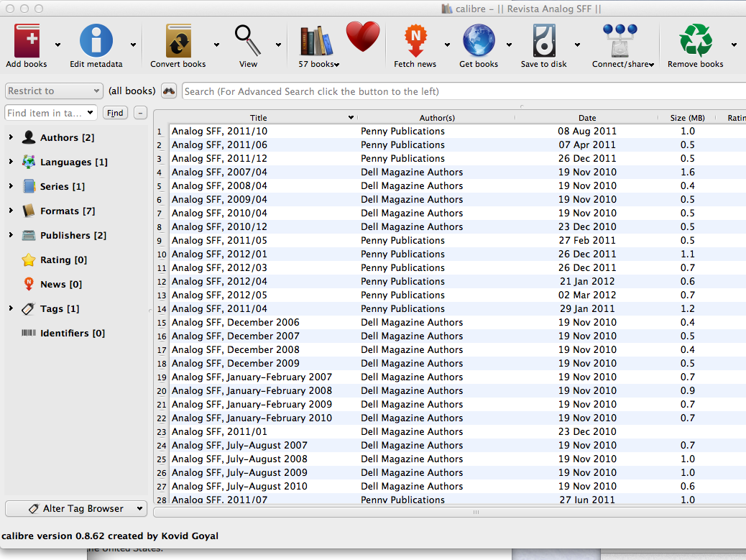Expand the Authors tree node
Image resolution: width=746 pixels, height=560 pixels.
click(x=11, y=137)
